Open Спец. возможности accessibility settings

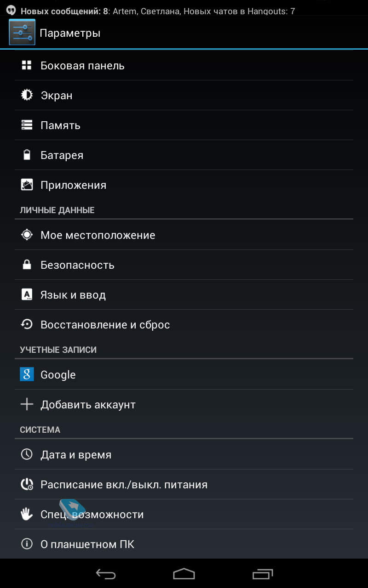click(x=184, y=514)
